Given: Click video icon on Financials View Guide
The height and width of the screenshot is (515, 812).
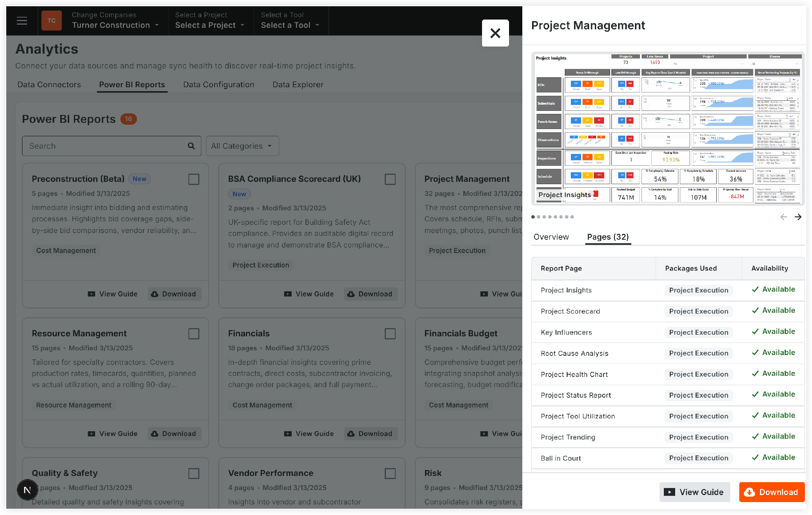Looking at the screenshot, I should (288, 434).
